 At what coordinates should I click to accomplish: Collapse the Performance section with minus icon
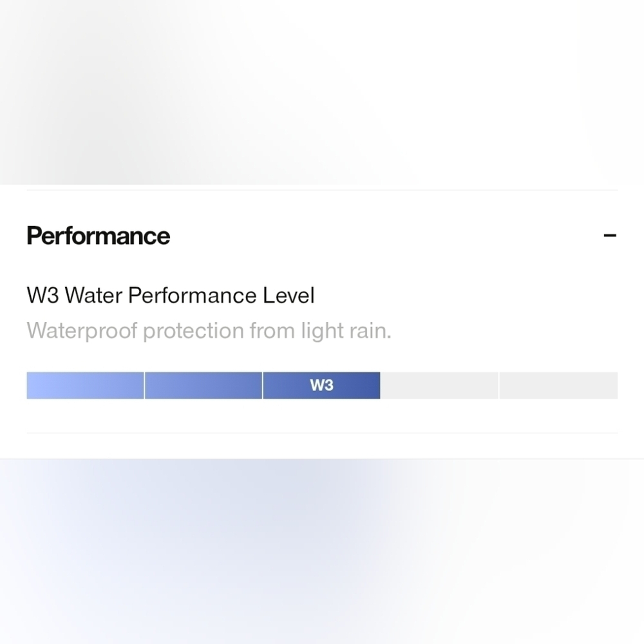tap(609, 235)
